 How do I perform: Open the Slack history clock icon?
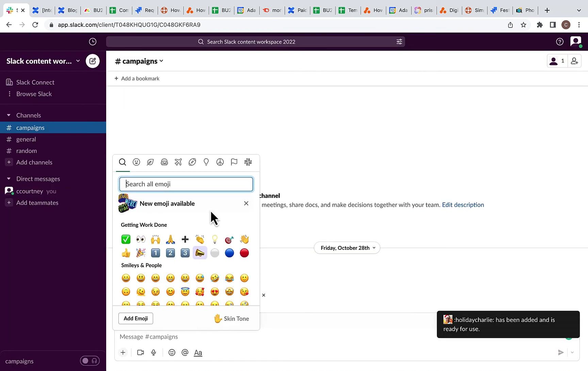point(93,42)
